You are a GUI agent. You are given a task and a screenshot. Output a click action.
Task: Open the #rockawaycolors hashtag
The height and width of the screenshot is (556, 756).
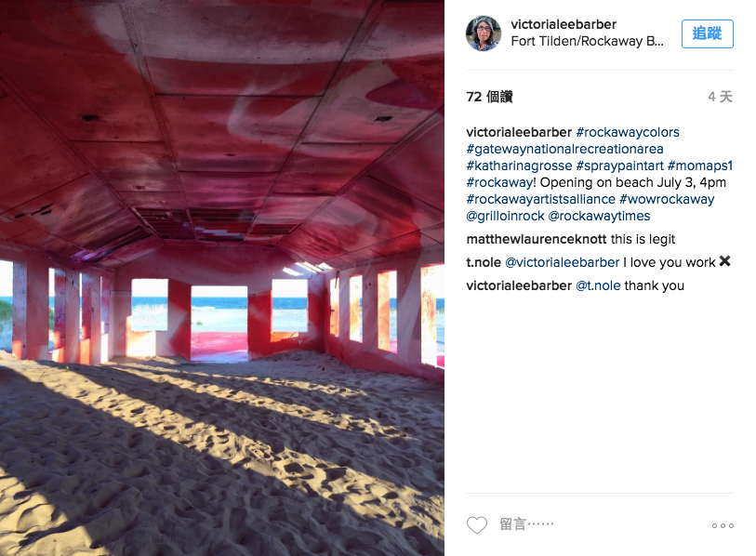pos(628,132)
